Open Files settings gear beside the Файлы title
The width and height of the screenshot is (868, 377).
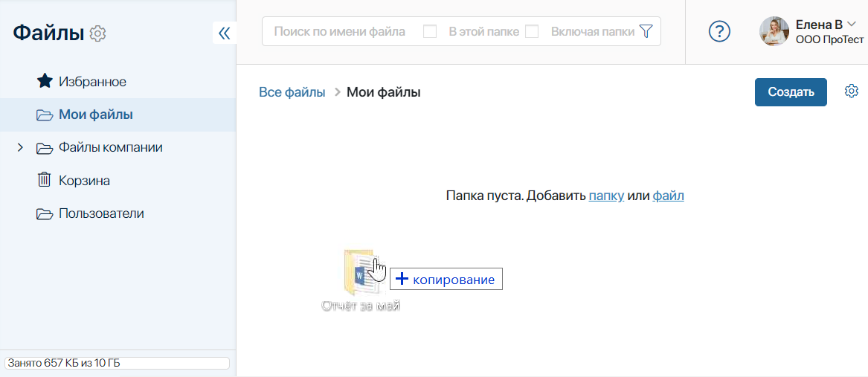pos(98,33)
